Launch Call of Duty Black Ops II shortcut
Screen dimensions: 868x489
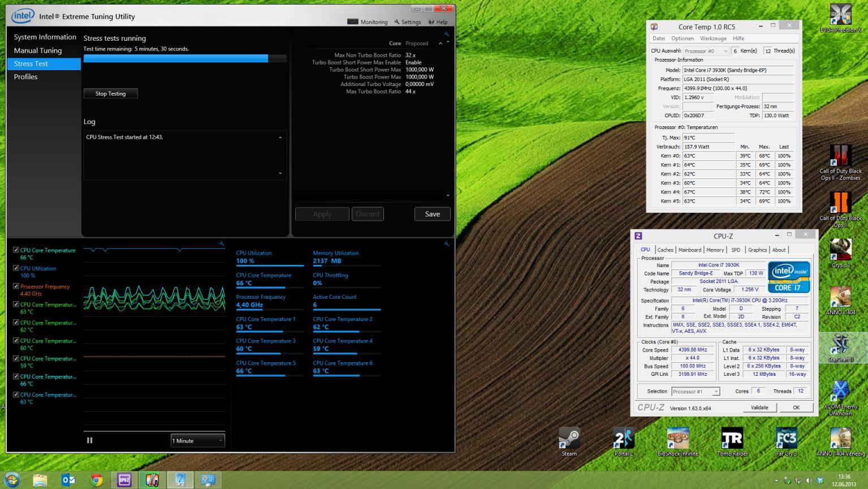click(841, 209)
